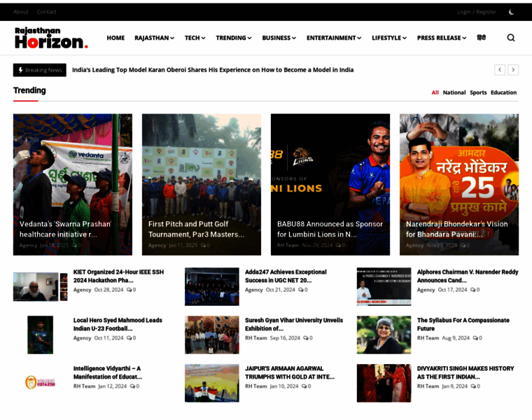Click Syed Mahmood footballer thumbnail
The image size is (532, 420).
pos(41,335)
